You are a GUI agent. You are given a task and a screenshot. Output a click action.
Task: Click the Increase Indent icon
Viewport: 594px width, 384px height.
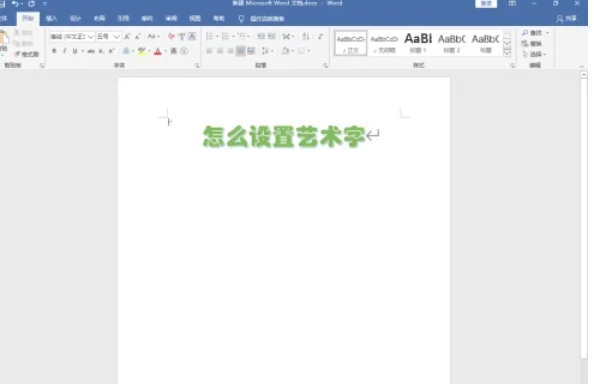point(272,36)
